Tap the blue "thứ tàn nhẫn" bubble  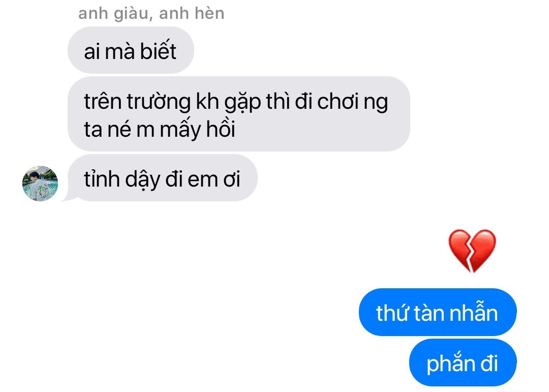click(437, 312)
